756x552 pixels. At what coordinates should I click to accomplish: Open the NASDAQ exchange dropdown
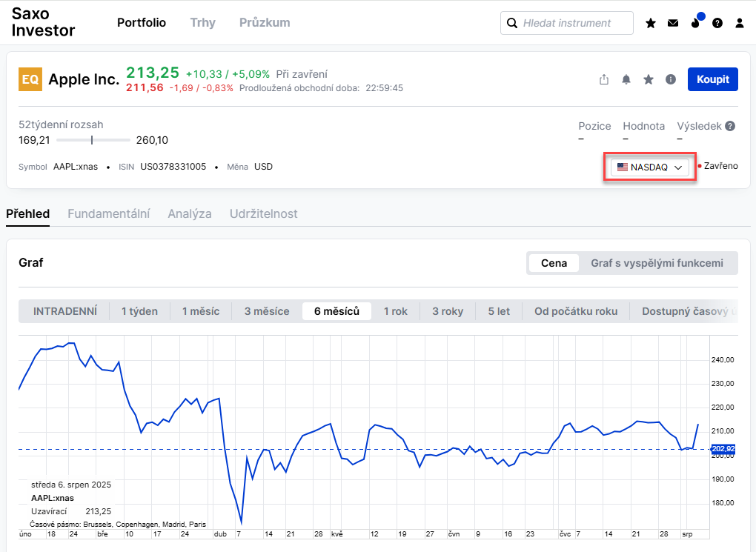pos(649,167)
